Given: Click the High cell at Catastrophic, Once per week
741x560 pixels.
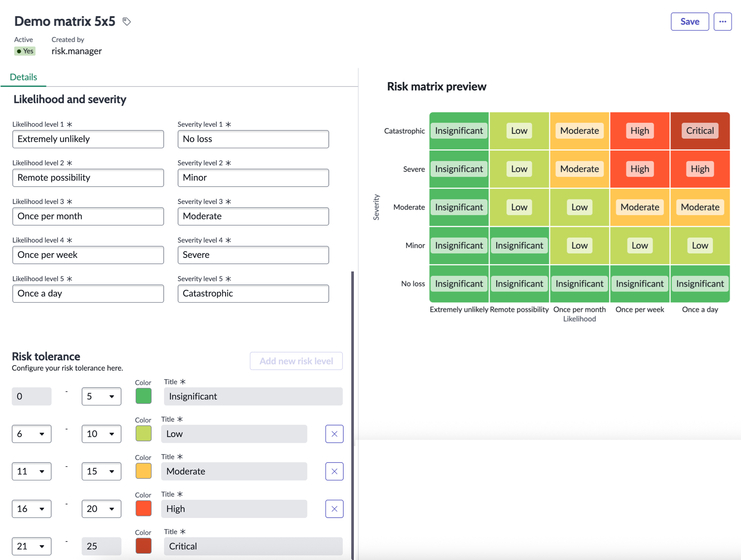Looking at the screenshot, I should pyautogui.click(x=640, y=131).
